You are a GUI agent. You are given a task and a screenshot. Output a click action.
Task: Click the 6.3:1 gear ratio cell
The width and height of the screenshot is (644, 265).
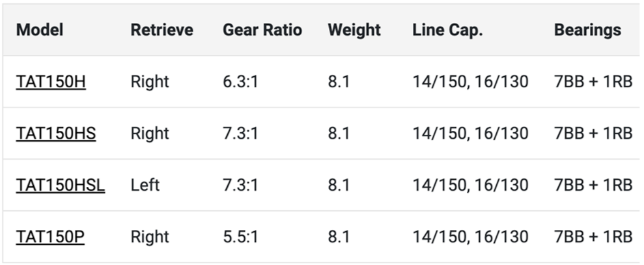[x=240, y=82]
